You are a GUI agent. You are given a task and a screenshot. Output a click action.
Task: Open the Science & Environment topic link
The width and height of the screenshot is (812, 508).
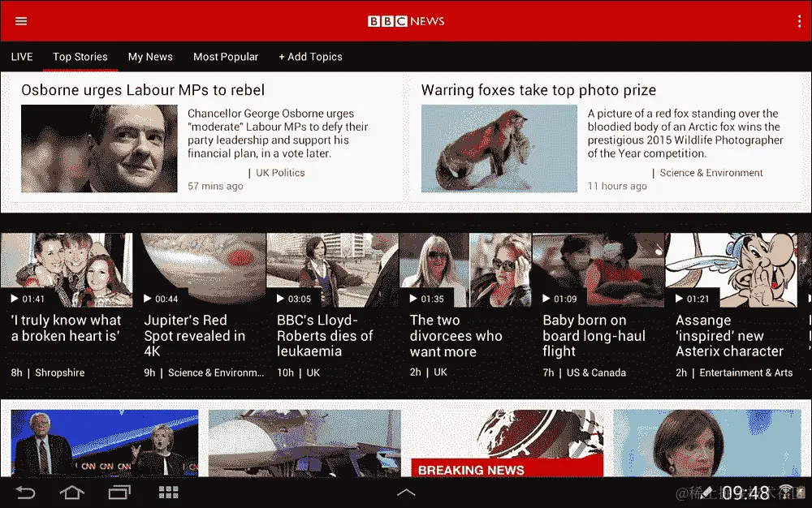711,173
